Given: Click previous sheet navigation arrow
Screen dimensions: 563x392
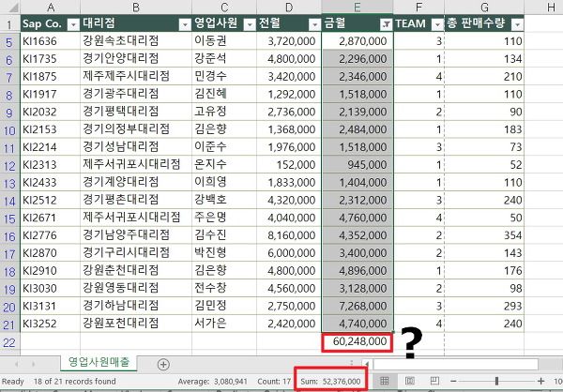Looking at the screenshot, I should click(x=16, y=365).
